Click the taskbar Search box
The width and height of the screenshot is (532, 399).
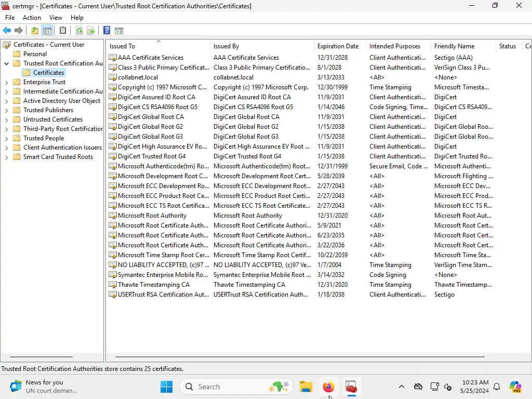(236, 387)
